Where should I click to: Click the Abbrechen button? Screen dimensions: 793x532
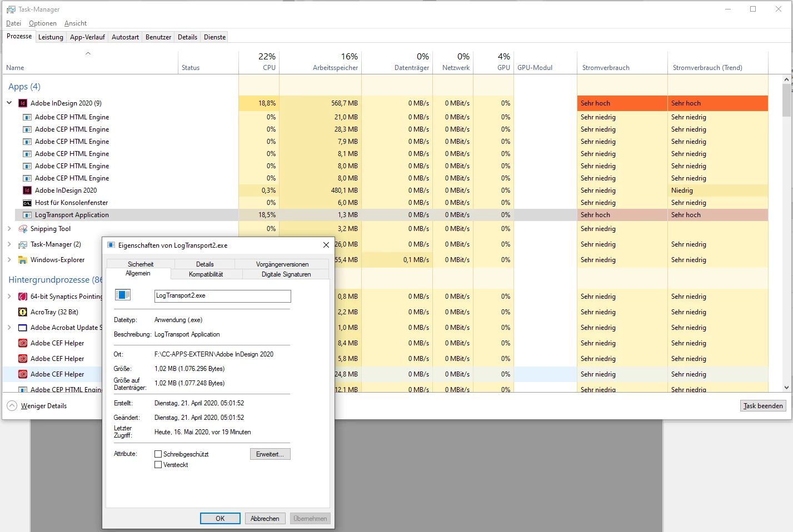click(265, 519)
